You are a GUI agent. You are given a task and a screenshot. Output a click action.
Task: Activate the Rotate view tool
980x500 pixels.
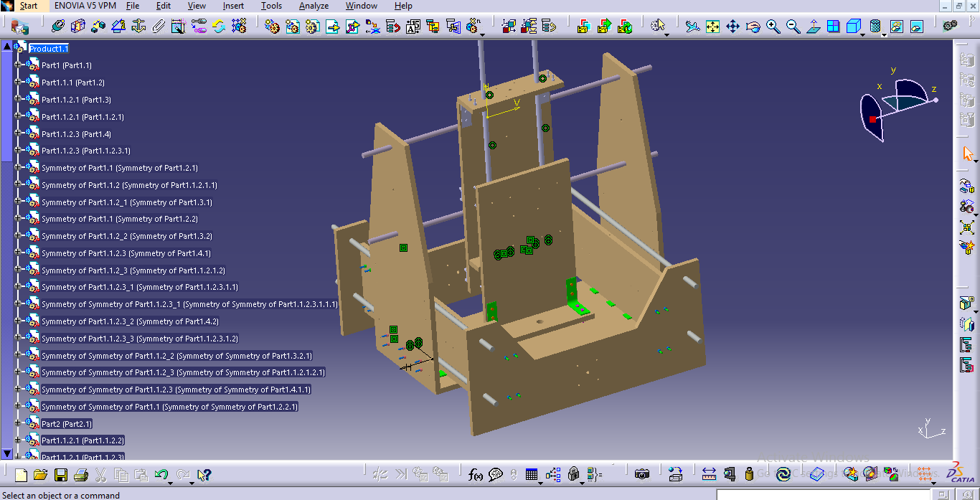coord(753,27)
